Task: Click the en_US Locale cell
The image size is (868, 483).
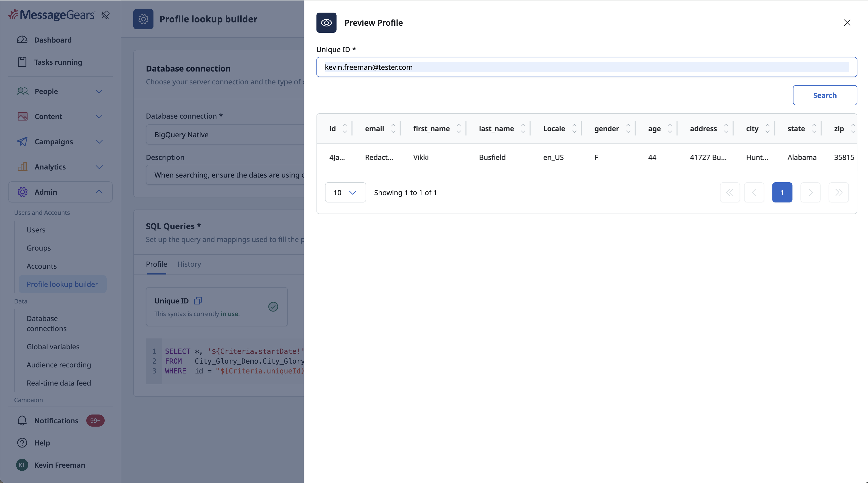Action: tap(553, 157)
